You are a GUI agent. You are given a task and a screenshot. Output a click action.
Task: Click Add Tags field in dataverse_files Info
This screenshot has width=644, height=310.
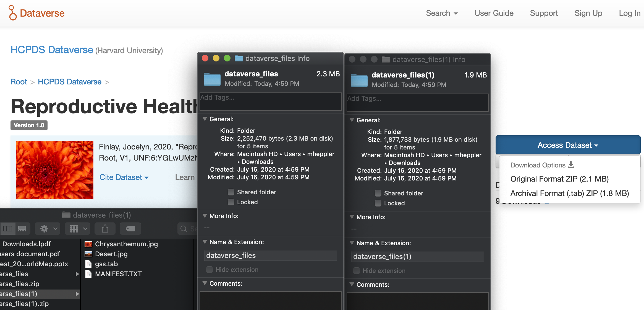point(270,101)
